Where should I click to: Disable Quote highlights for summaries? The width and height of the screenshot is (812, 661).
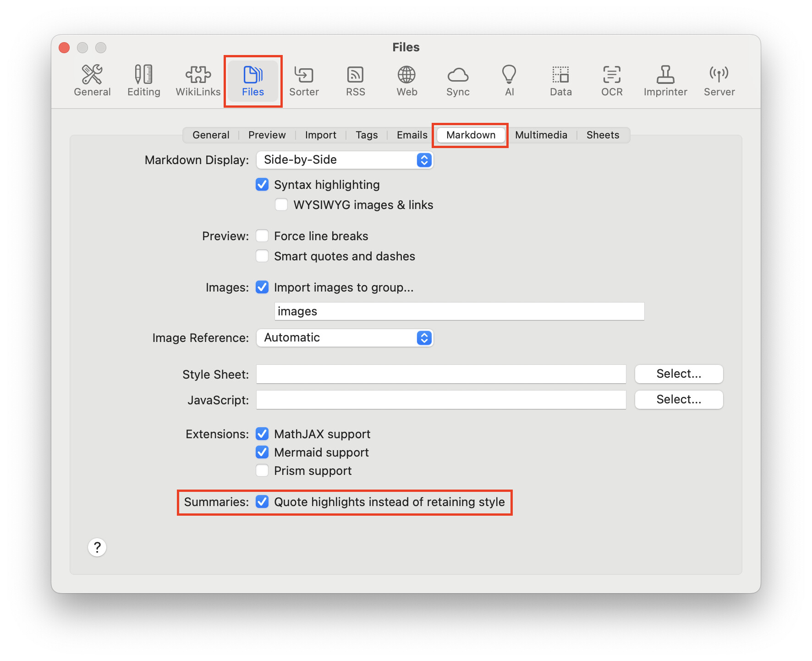point(262,502)
